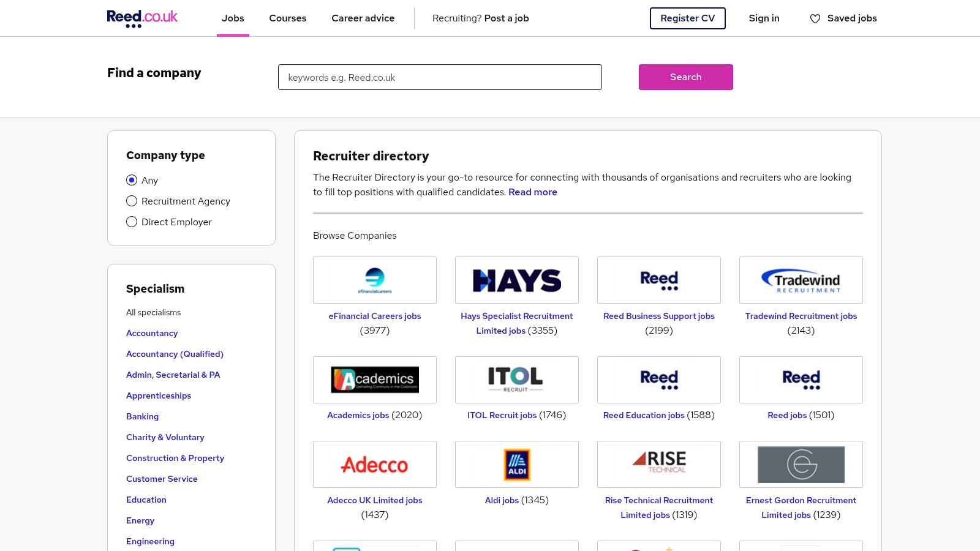Open the Career advice section
980x551 pixels.
coord(363,18)
